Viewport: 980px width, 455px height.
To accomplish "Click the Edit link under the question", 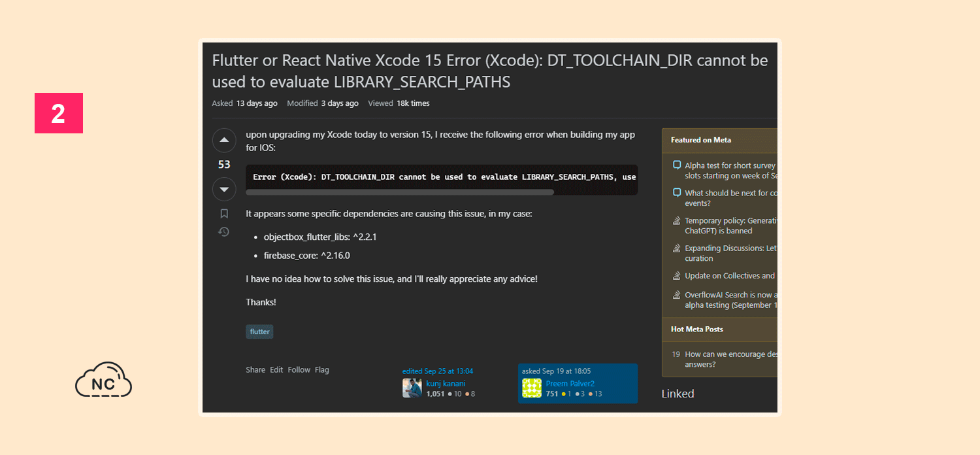I will (276, 370).
